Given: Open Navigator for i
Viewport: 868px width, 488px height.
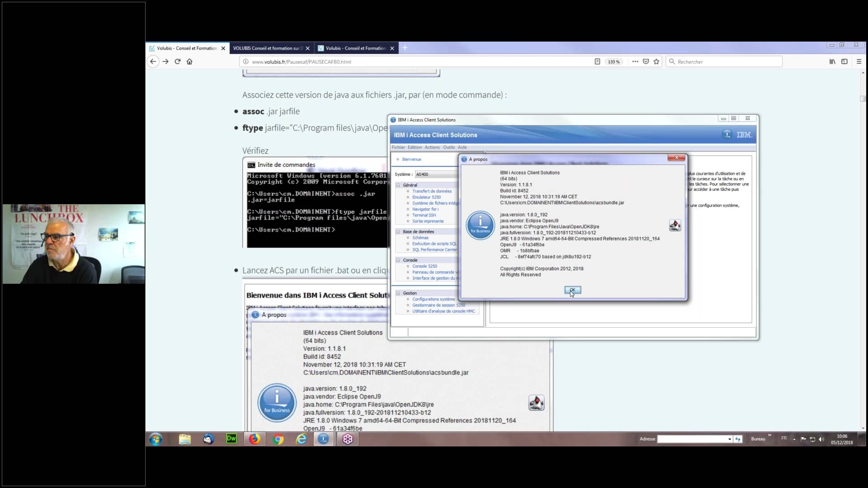Looking at the screenshot, I should (425, 209).
